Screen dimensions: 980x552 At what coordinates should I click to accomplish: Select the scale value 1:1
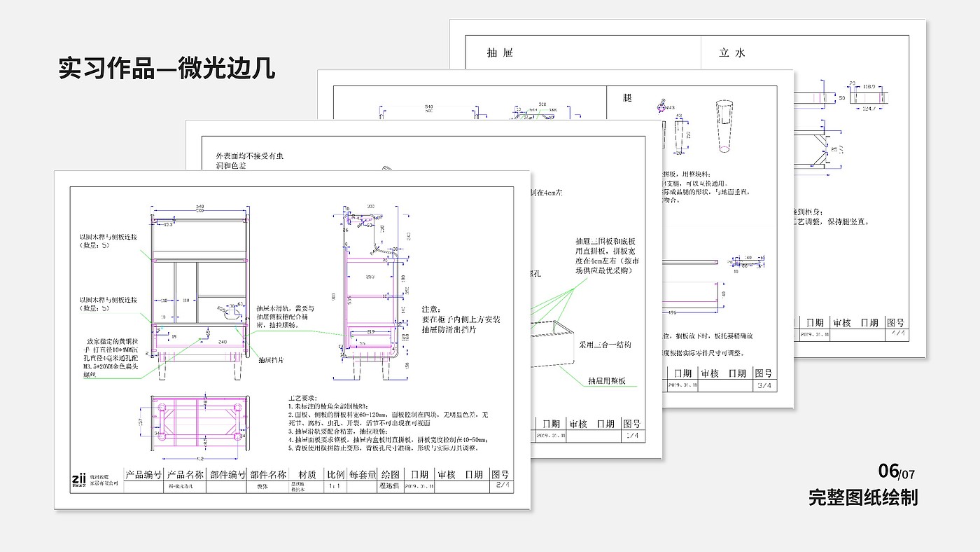[336, 485]
